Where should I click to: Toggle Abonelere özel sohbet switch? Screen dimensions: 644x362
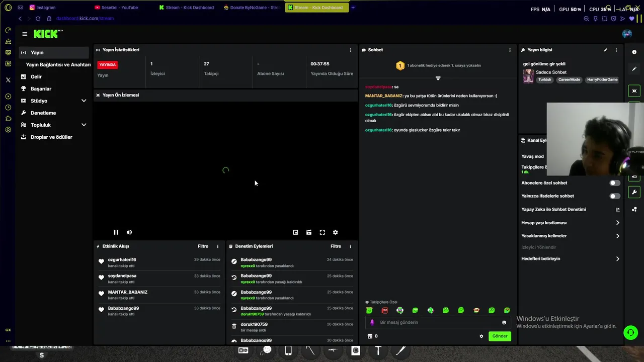tap(615, 183)
